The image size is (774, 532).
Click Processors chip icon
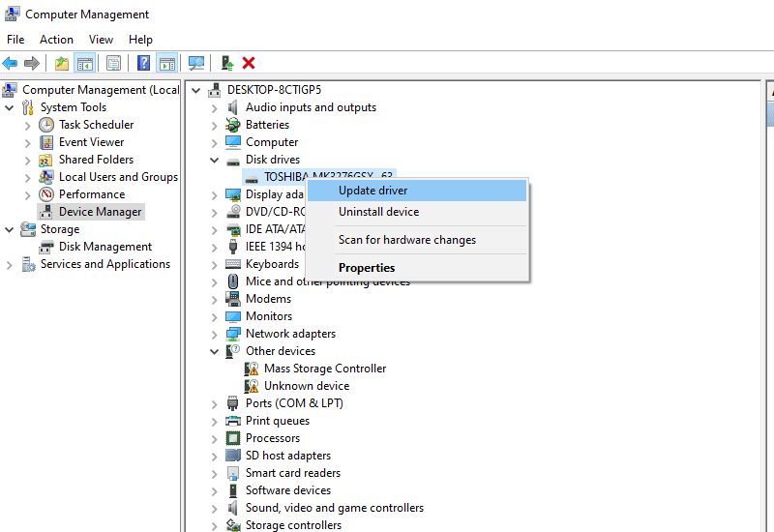[x=233, y=438]
